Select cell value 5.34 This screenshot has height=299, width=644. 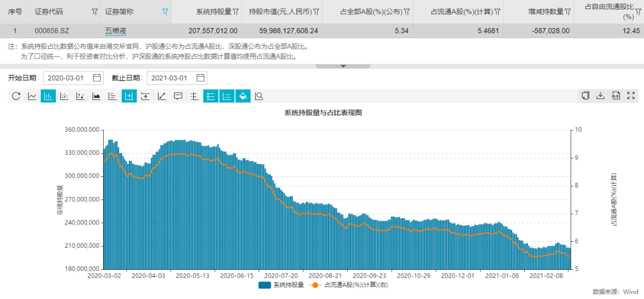point(401,31)
